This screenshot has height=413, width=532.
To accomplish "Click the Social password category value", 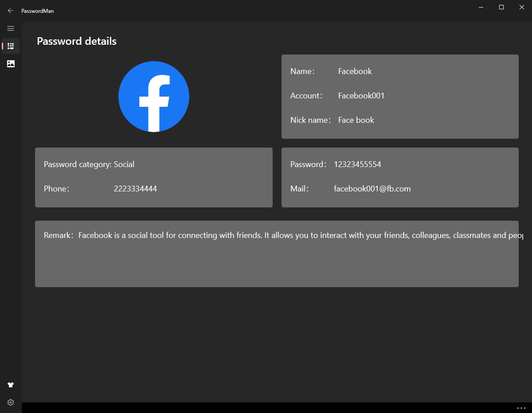I will click(x=124, y=164).
